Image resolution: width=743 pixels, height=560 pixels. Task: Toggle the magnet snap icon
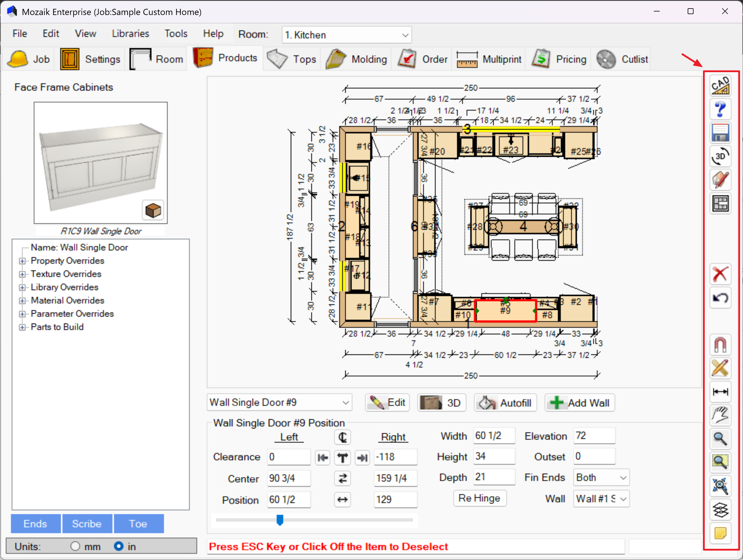(x=720, y=345)
